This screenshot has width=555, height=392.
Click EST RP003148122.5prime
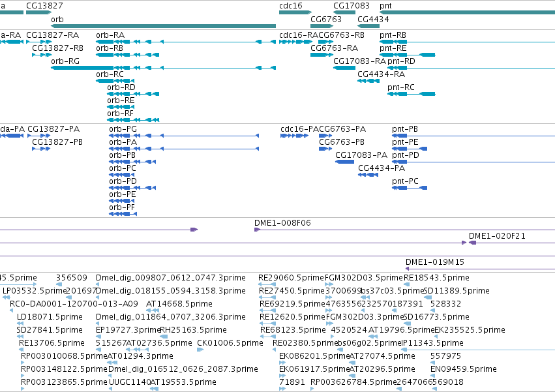pos(64,369)
